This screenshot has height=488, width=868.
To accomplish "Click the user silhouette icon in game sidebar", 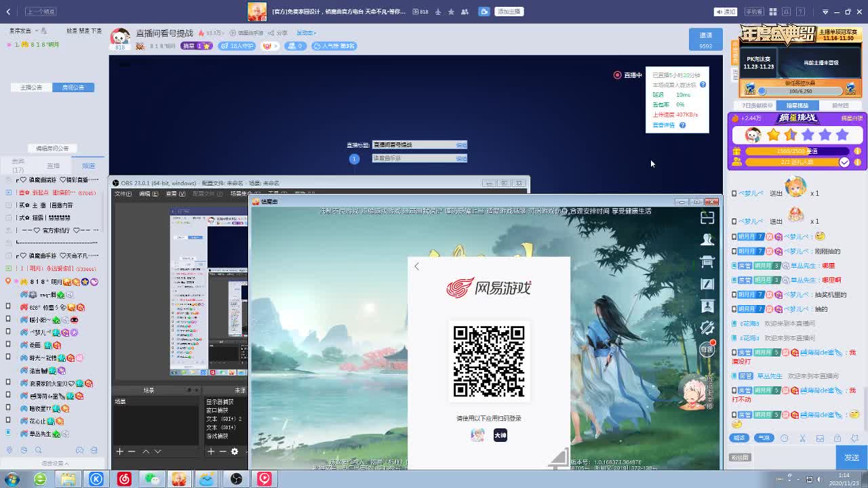I will point(707,239).
